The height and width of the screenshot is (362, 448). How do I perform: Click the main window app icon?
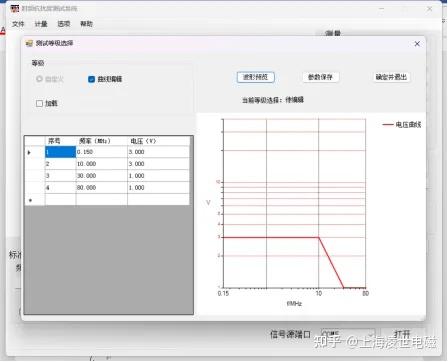15,9
